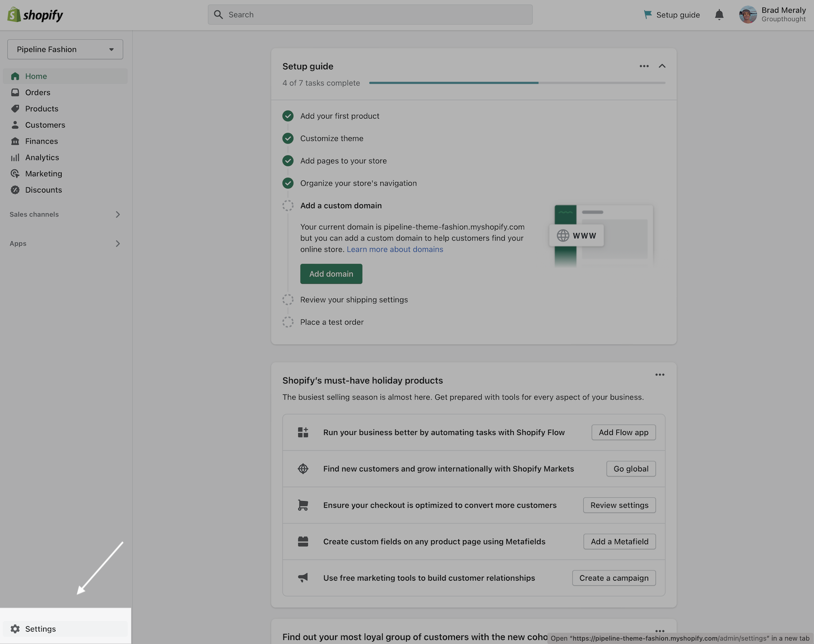Open holiday products card three-dot menu
Screen dimensions: 814x644
pyautogui.click(x=660, y=375)
